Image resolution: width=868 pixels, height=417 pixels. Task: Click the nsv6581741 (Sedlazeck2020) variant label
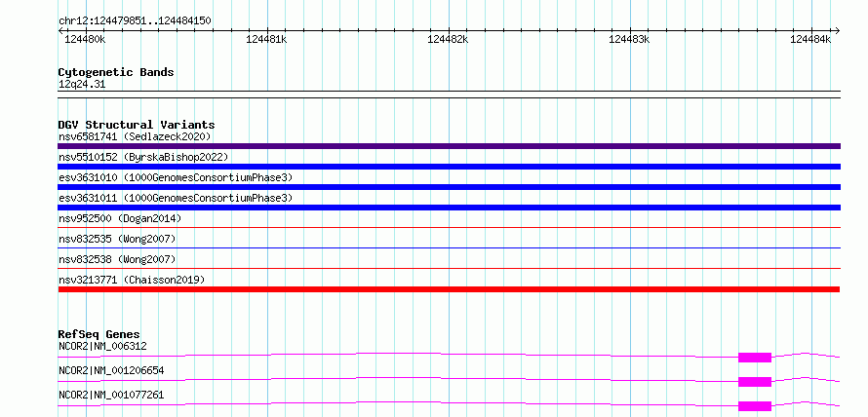[135, 136]
